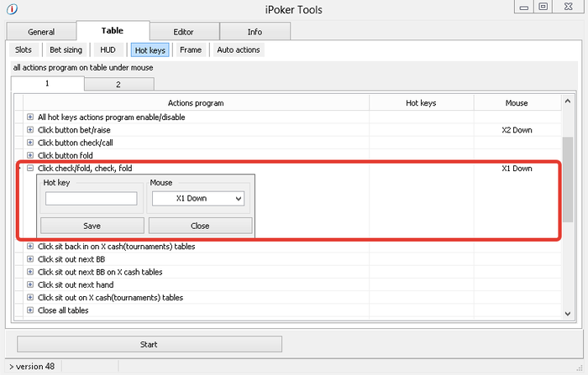
Task: Click the Hot key input field
Action: click(x=91, y=199)
